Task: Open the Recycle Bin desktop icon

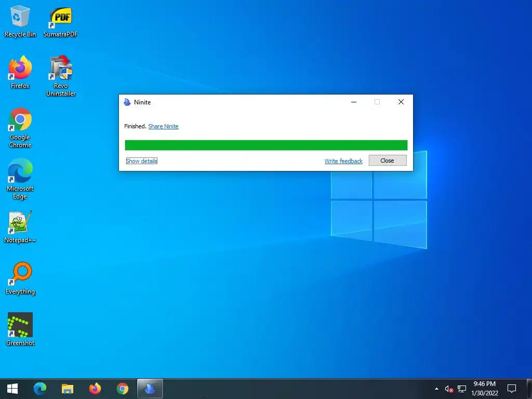Action: 20,21
